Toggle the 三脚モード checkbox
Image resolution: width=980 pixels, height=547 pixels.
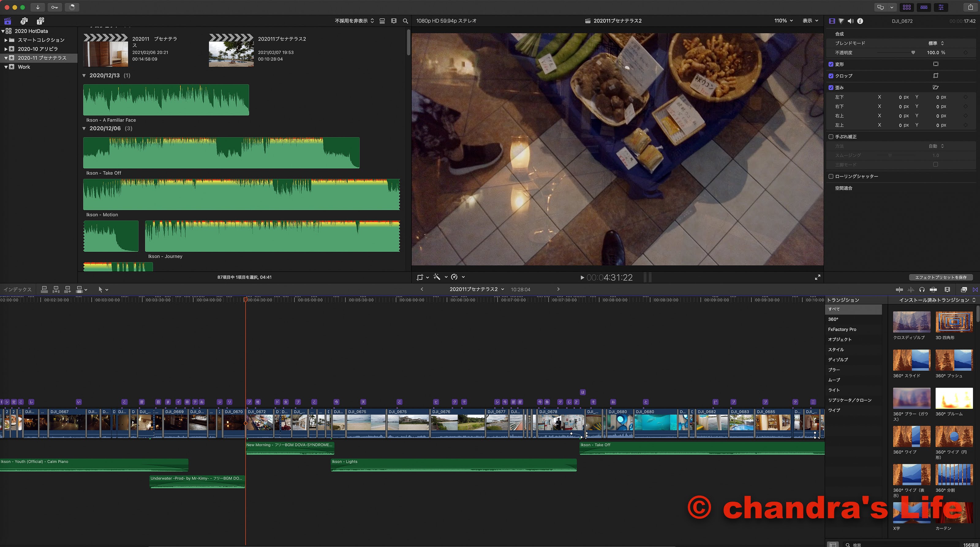point(936,164)
